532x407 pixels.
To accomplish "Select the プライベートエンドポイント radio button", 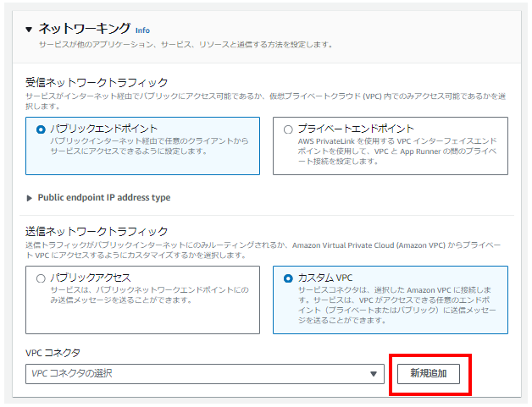I will pos(288,129).
